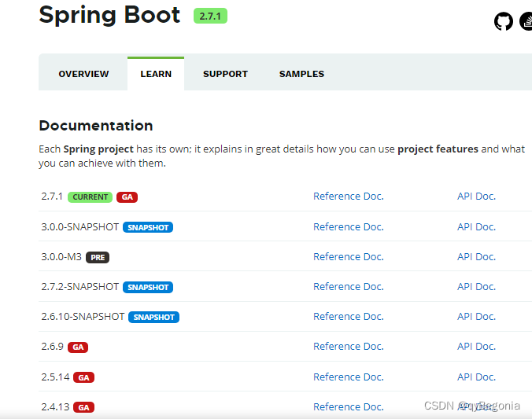
Task: Open Reference Doc. for 3.0.0-M3
Action: coord(349,256)
